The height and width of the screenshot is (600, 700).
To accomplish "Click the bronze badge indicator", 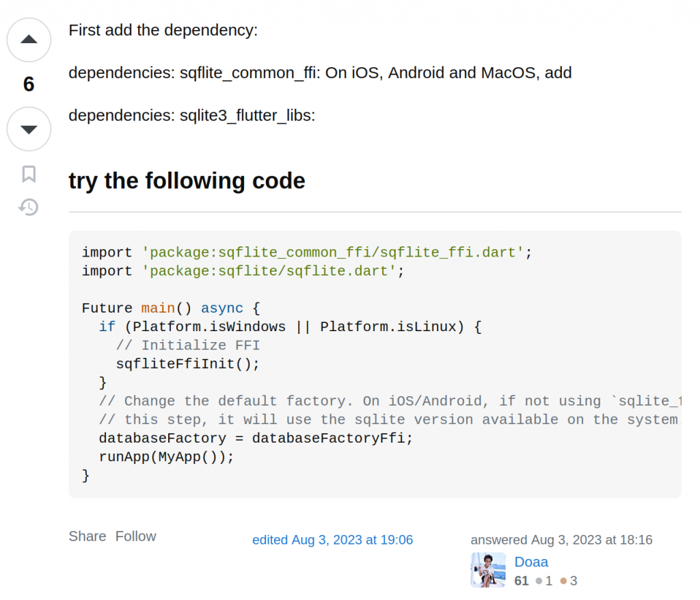I will click(x=569, y=581).
